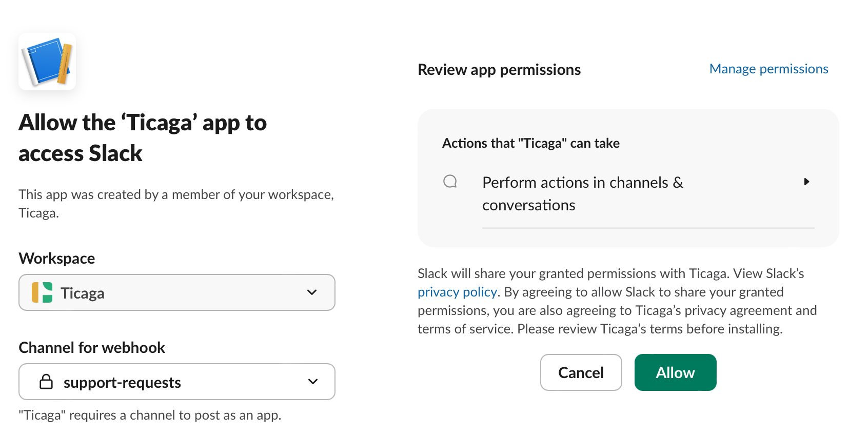Click 'Channel for webhook' label
The width and height of the screenshot is (868, 435).
[92, 348]
